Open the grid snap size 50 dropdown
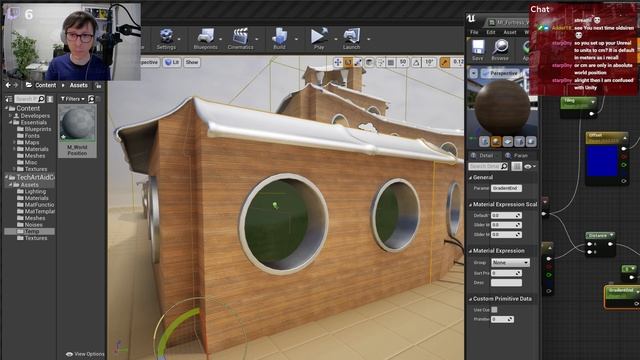 (403, 62)
